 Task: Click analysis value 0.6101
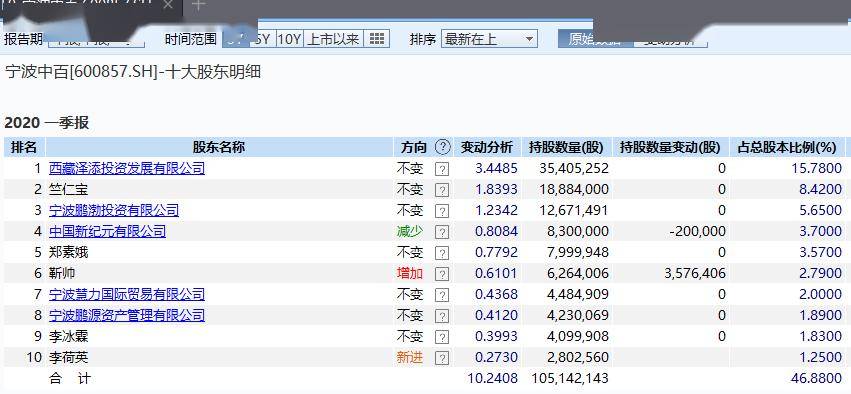tap(497, 273)
